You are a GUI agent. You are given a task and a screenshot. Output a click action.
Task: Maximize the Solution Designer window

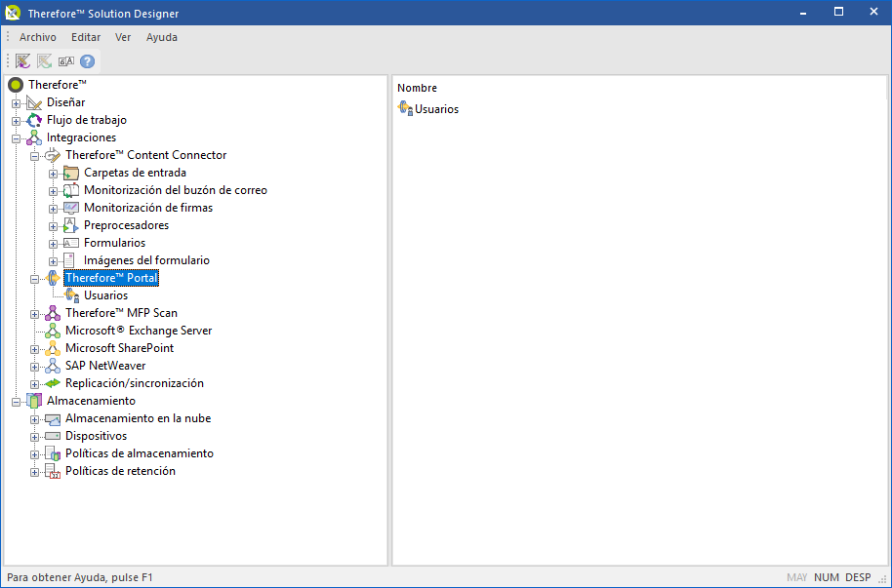[x=838, y=12]
